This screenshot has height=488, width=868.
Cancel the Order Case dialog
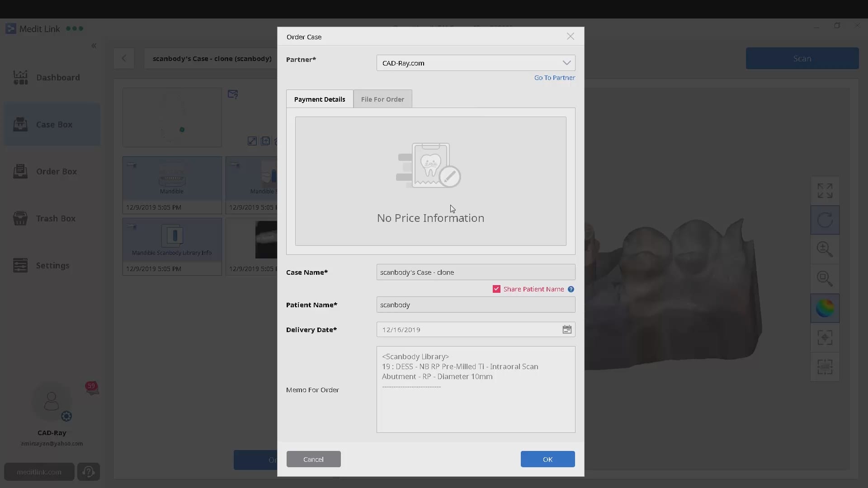[313, 459]
